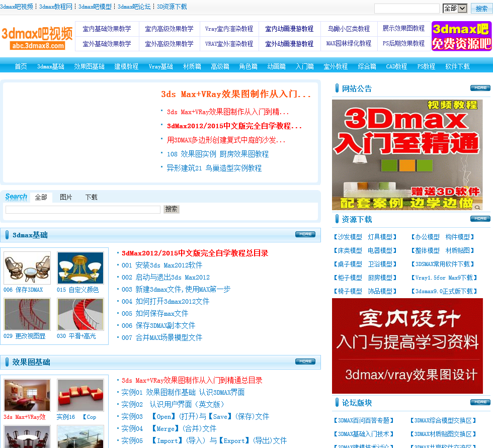Select 材质篇 in the navigation bar

pyautogui.click(x=192, y=66)
